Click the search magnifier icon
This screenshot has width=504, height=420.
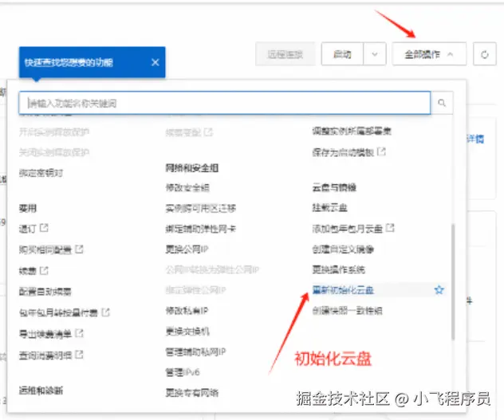[x=442, y=103]
